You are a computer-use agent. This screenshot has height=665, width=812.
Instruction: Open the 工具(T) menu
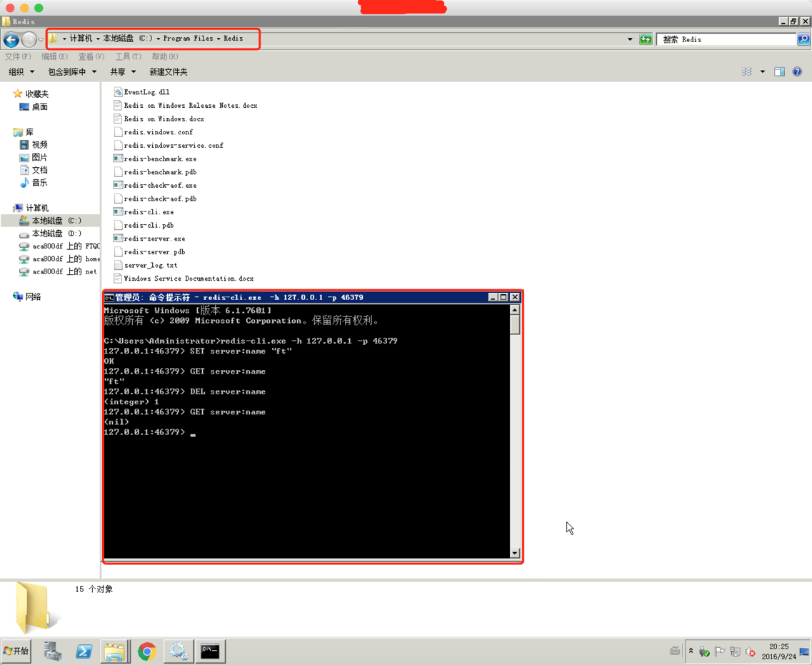pos(128,56)
